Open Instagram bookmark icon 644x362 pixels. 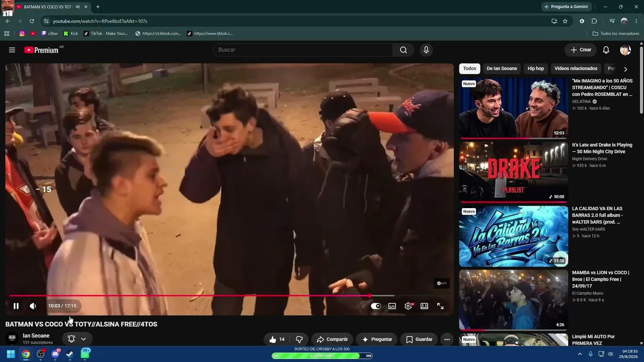coord(22,34)
